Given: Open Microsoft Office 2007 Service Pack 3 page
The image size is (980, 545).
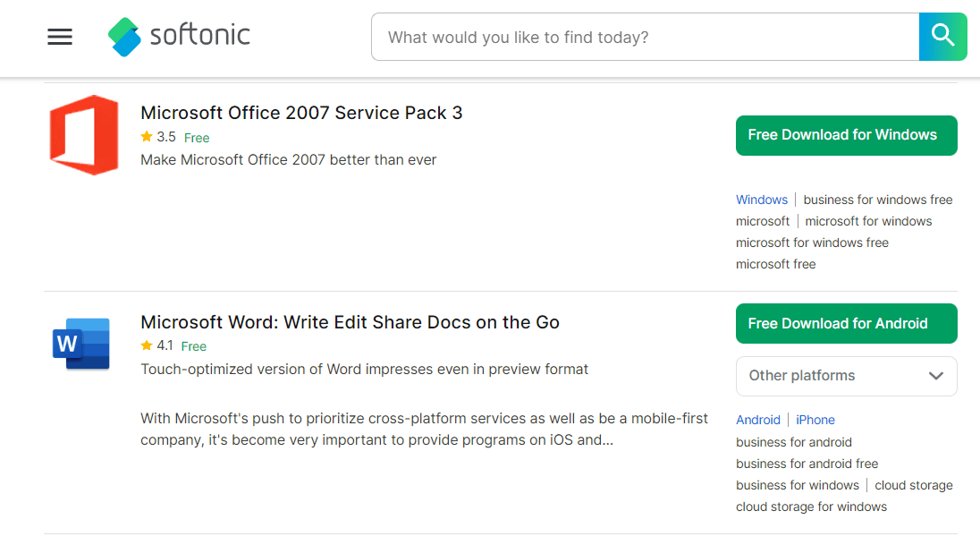Looking at the screenshot, I should (300, 113).
